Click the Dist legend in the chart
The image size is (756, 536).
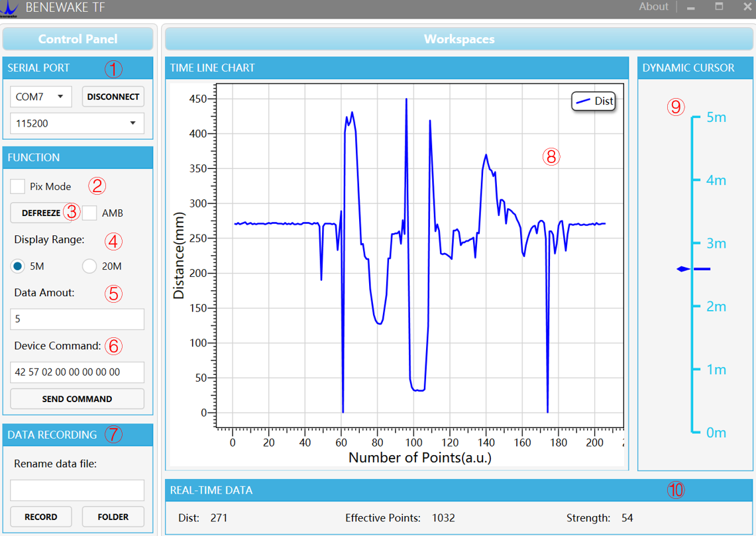pos(594,101)
